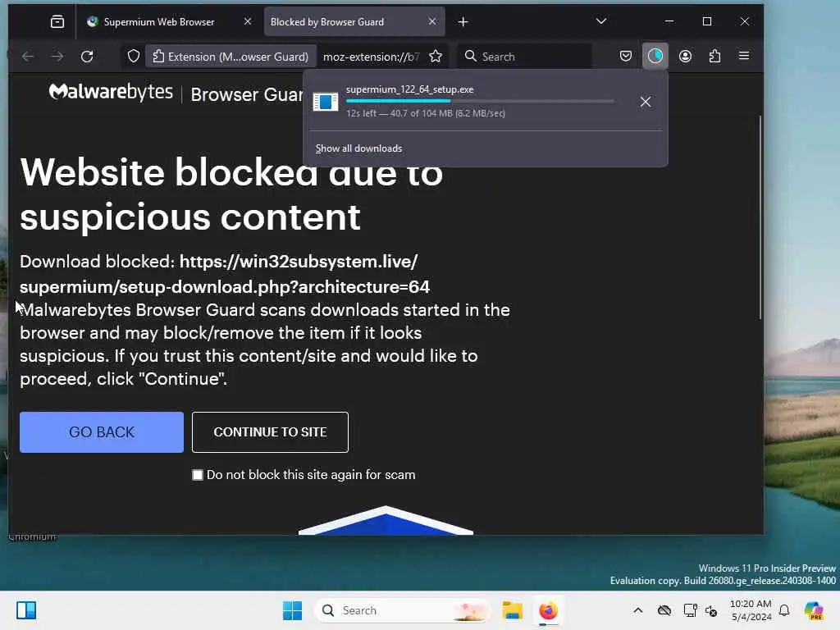Image resolution: width=840 pixels, height=630 pixels.
Task: Open the Extensions puzzle icon
Action: coord(714,57)
